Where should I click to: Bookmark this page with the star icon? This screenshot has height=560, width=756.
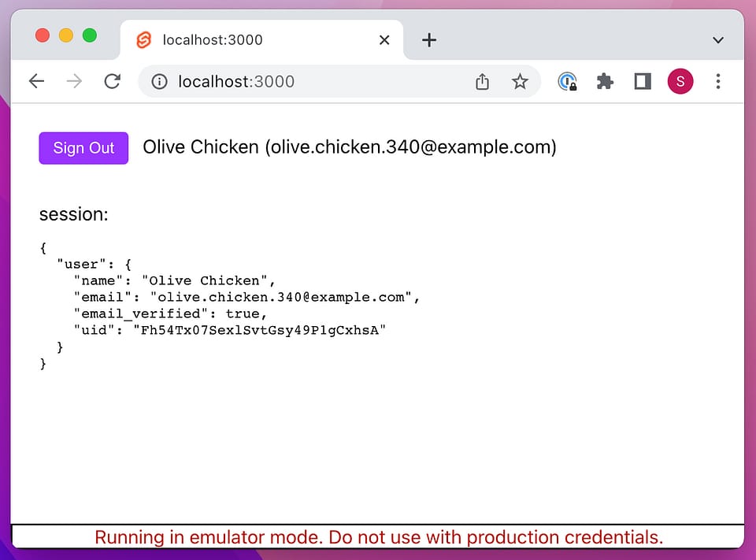click(x=520, y=81)
